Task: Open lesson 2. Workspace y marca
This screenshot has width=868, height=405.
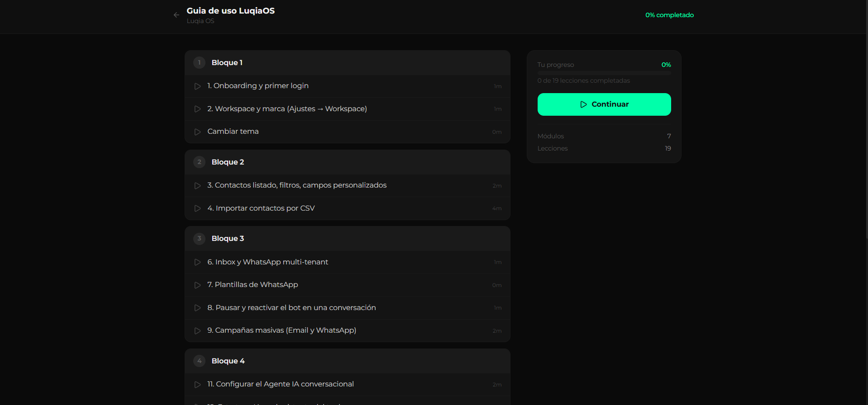Action: (x=348, y=109)
